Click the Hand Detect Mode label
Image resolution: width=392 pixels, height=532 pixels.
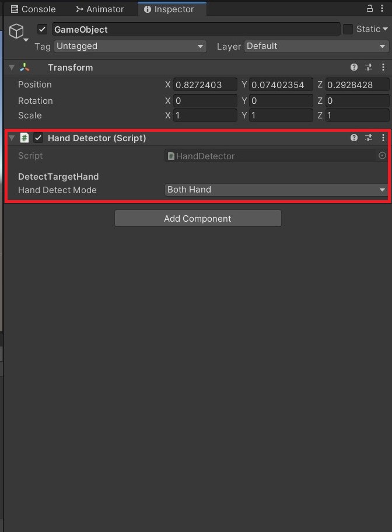pos(57,190)
